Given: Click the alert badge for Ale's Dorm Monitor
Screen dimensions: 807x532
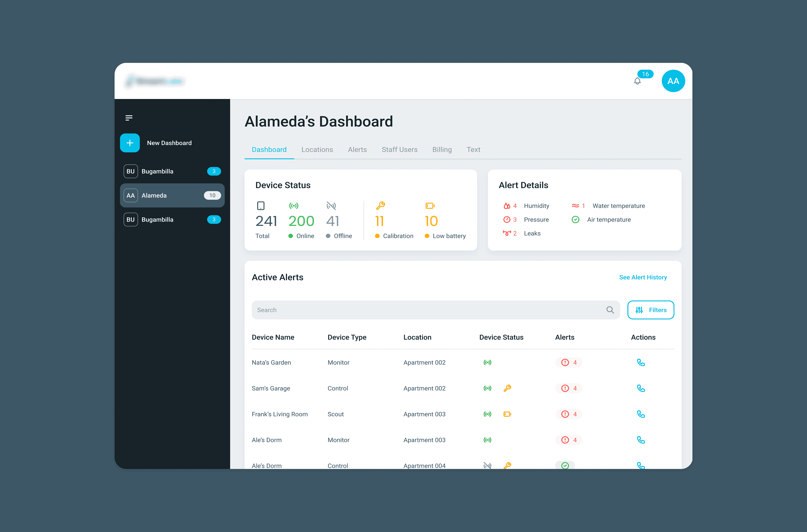Looking at the screenshot, I should (569, 440).
